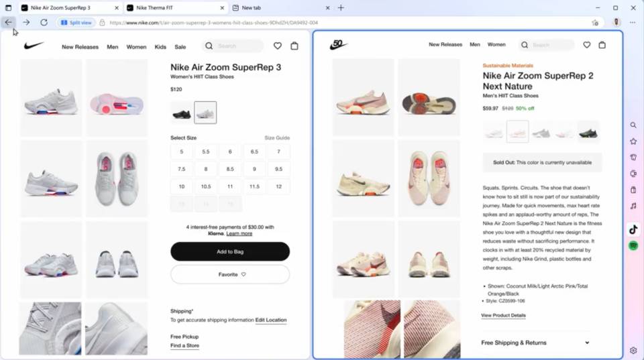Click the Edit Location link
This screenshot has height=360, width=644.
[x=271, y=320]
